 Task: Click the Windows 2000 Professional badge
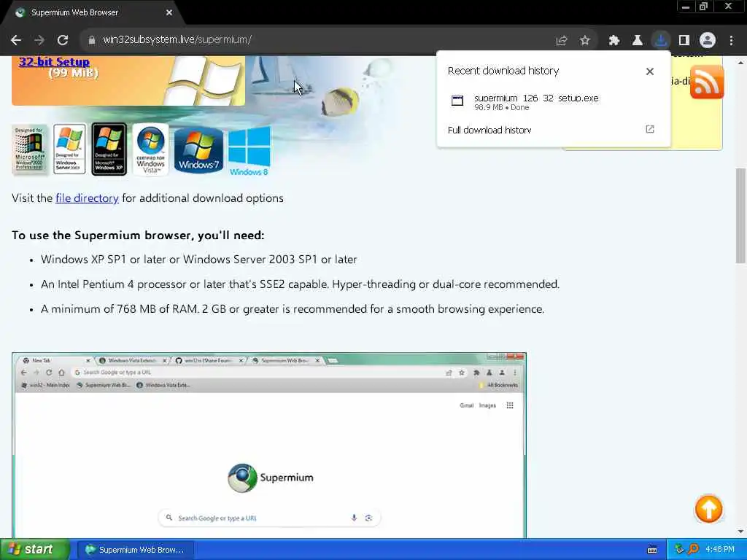point(29,149)
